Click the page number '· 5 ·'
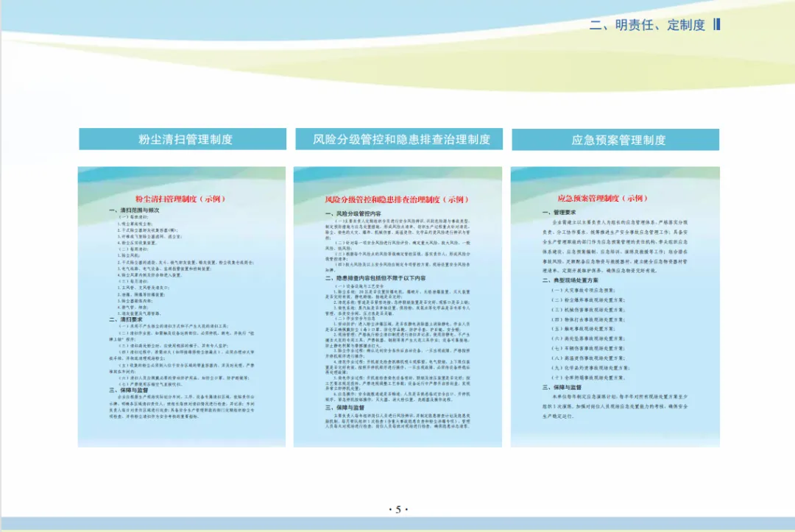Image resolution: width=795 pixels, height=532 pixels. click(398, 509)
